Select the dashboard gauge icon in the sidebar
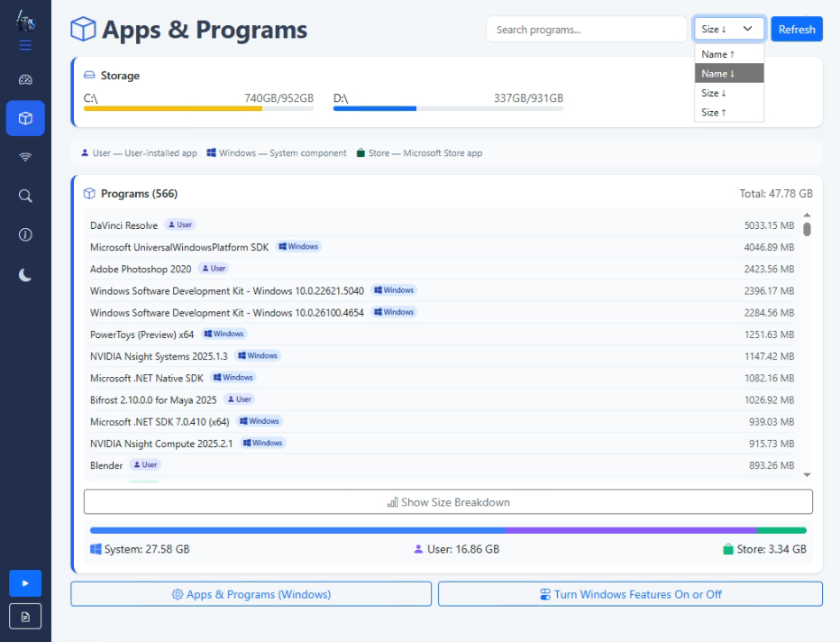Screen dimensions: 840x642 tap(25, 79)
